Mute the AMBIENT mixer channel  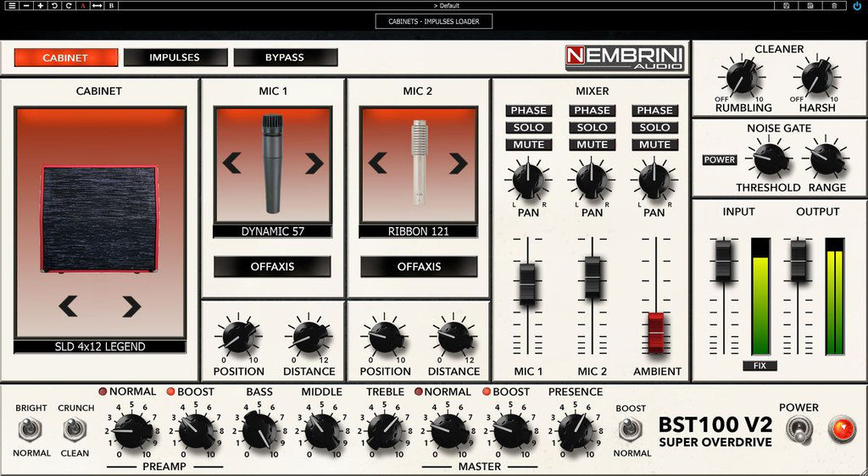[655, 145]
